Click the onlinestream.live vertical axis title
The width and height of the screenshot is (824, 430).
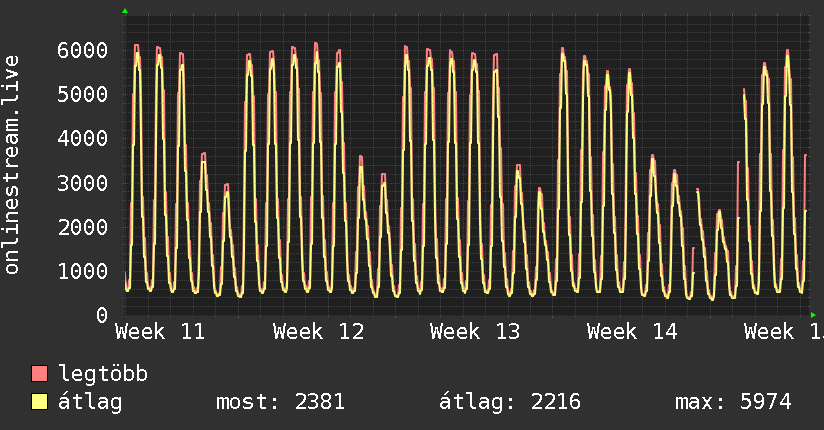coord(11,165)
